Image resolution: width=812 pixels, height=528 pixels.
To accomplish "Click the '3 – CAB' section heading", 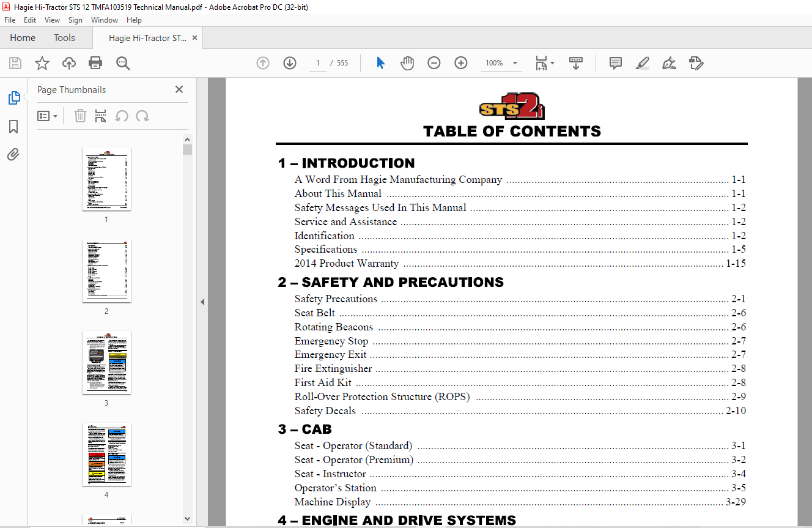I will point(305,429).
